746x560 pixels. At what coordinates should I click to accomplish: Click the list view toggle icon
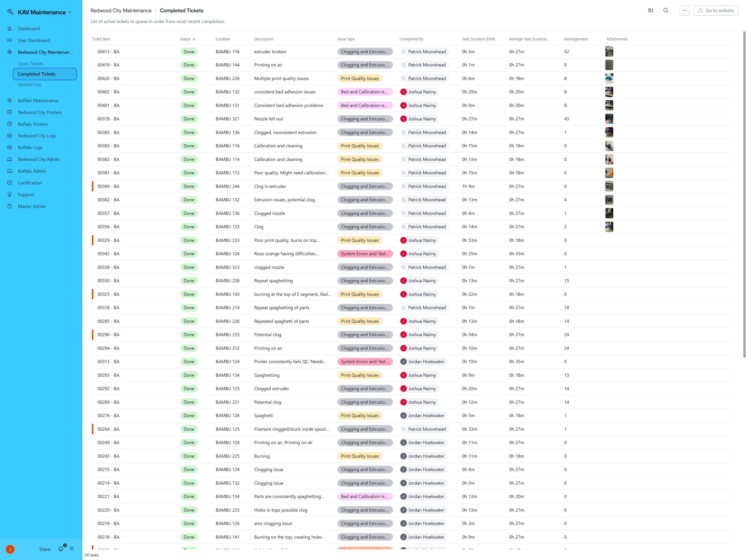[x=650, y=10]
